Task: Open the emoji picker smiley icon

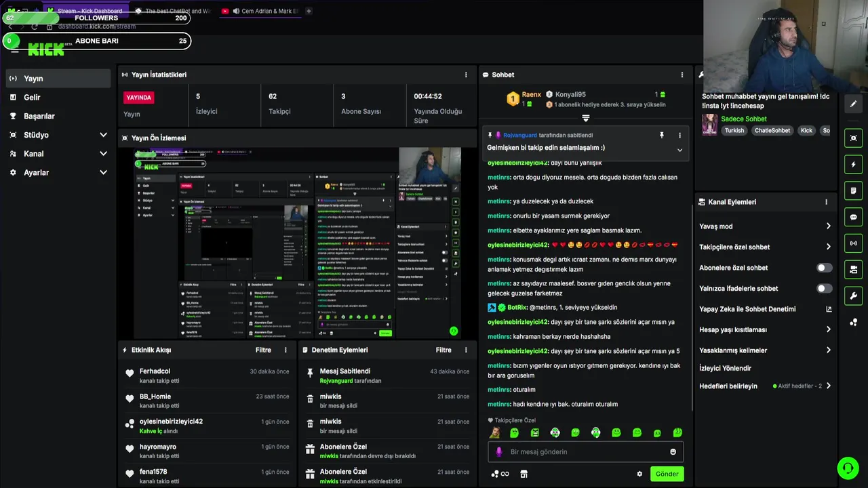Action: click(x=673, y=452)
